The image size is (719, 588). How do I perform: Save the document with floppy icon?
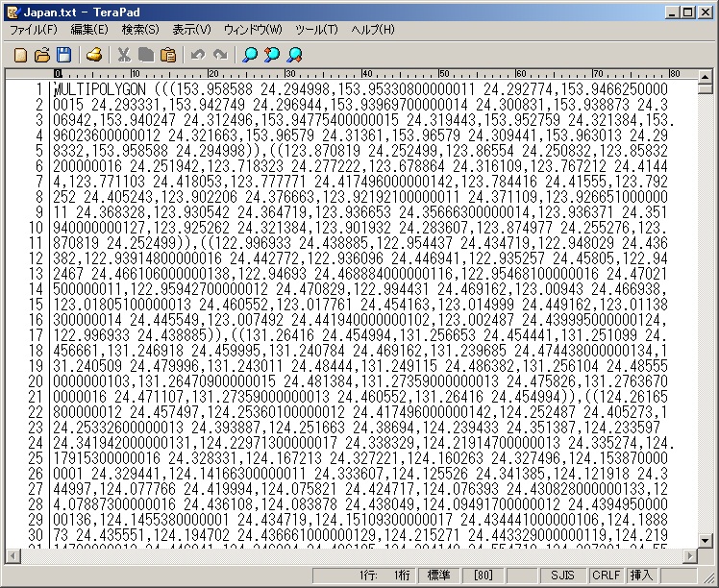pyautogui.click(x=63, y=55)
